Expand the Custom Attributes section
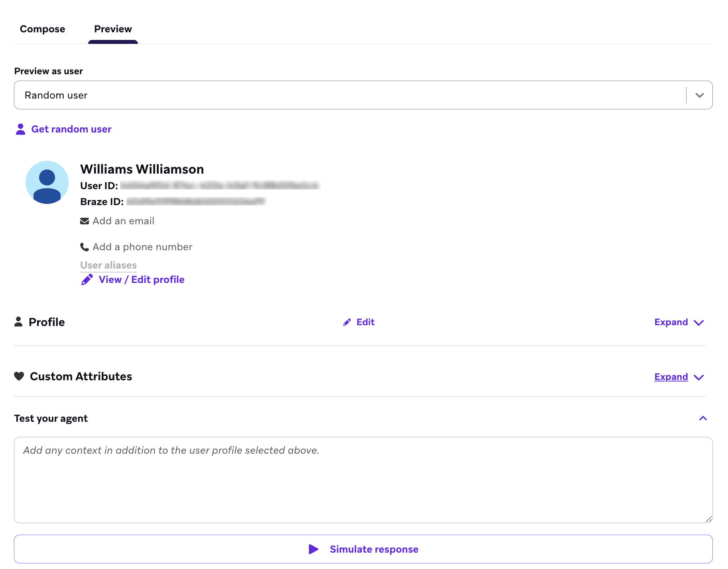Screen dimensions: 728x569 [679, 377]
